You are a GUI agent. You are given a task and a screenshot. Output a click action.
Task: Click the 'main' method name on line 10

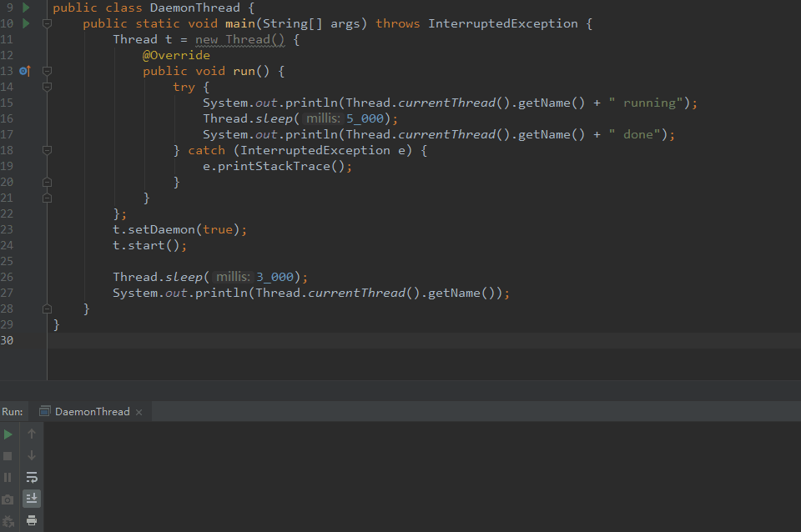click(240, 23)
